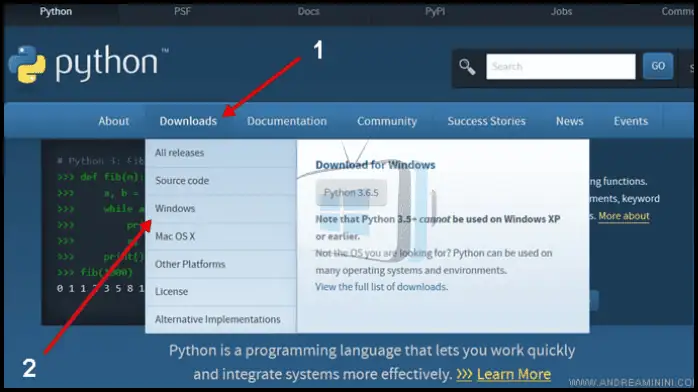The image size is (698, 392).
Task: Select Alternative Implementations in Downloads submenu
Action: (221, 319)
